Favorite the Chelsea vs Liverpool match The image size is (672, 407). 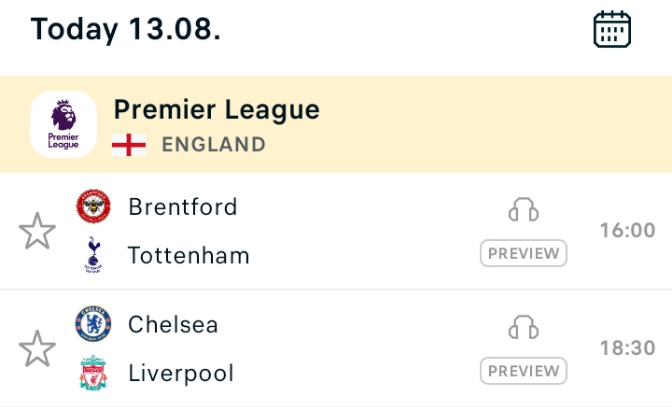(37, 348)
